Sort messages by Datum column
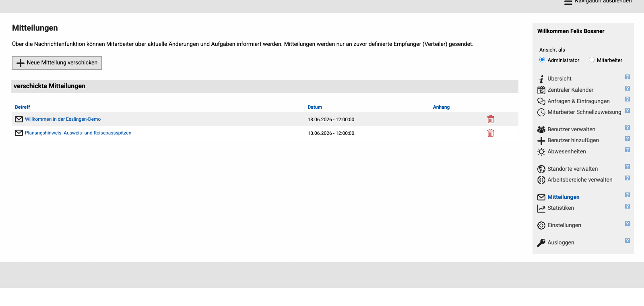Image resolution: width=644 pixels, height=306 pixels. click(315, 107)
